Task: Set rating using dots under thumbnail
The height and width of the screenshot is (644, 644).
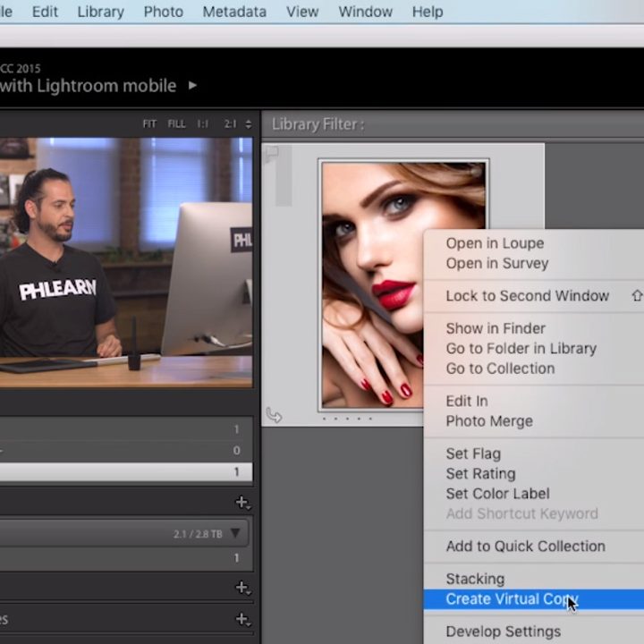Action: (347, 419)
